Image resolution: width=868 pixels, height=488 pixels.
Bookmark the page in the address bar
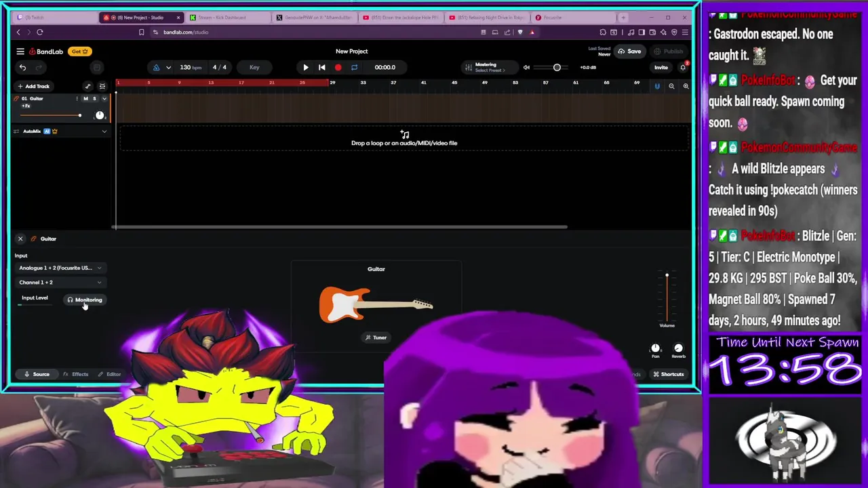141,32
